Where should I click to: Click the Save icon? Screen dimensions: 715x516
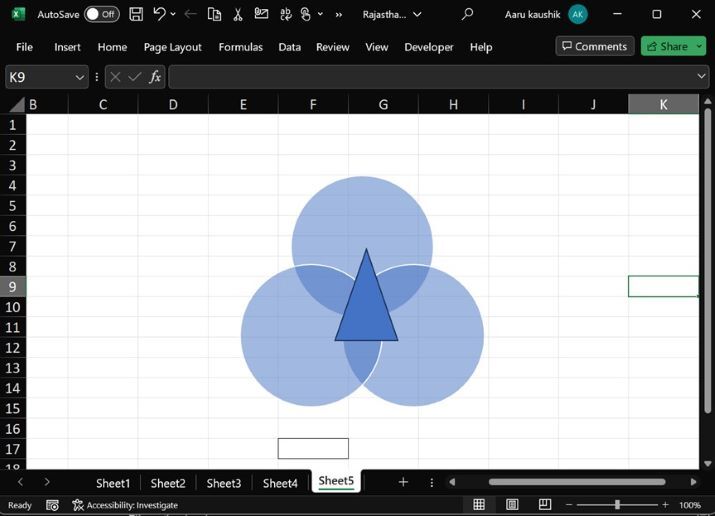point(136,14)
